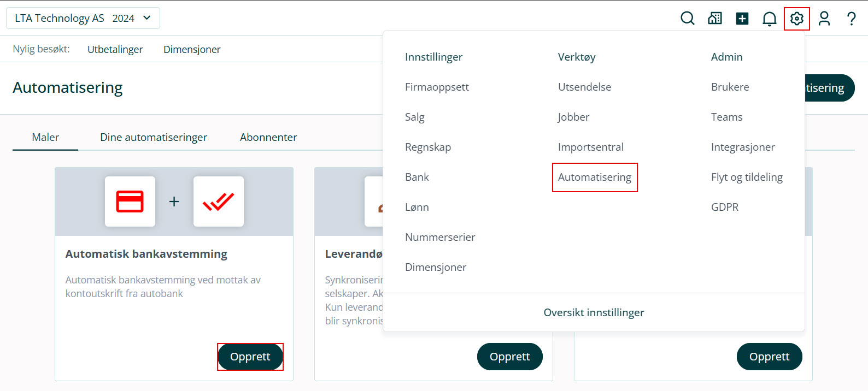868x391 pixels.
Task: Expand the LTA Technology AS company dropdown
Action: click(x=83, y=18)
